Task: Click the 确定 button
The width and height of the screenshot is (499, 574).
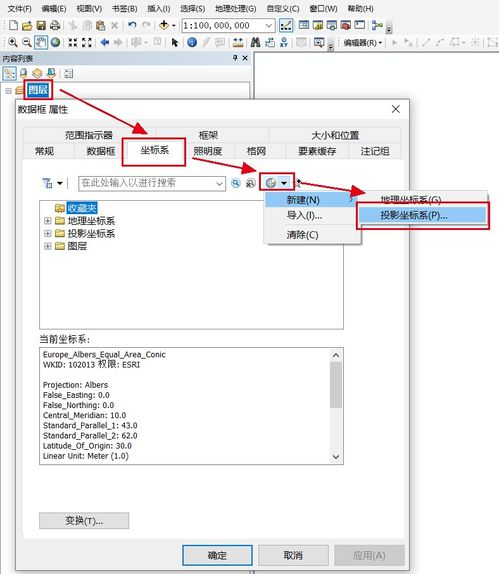Action: click(x=217, y=555)
